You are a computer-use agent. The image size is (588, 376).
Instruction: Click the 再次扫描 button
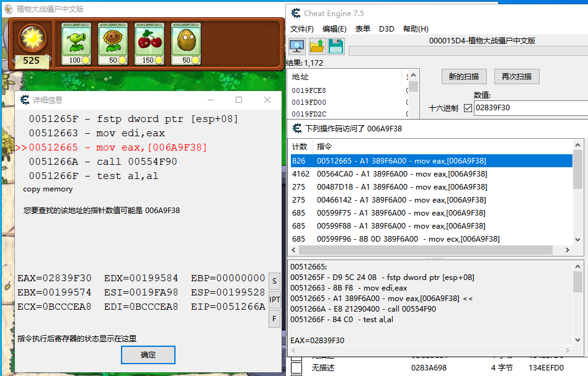(517, 77)
